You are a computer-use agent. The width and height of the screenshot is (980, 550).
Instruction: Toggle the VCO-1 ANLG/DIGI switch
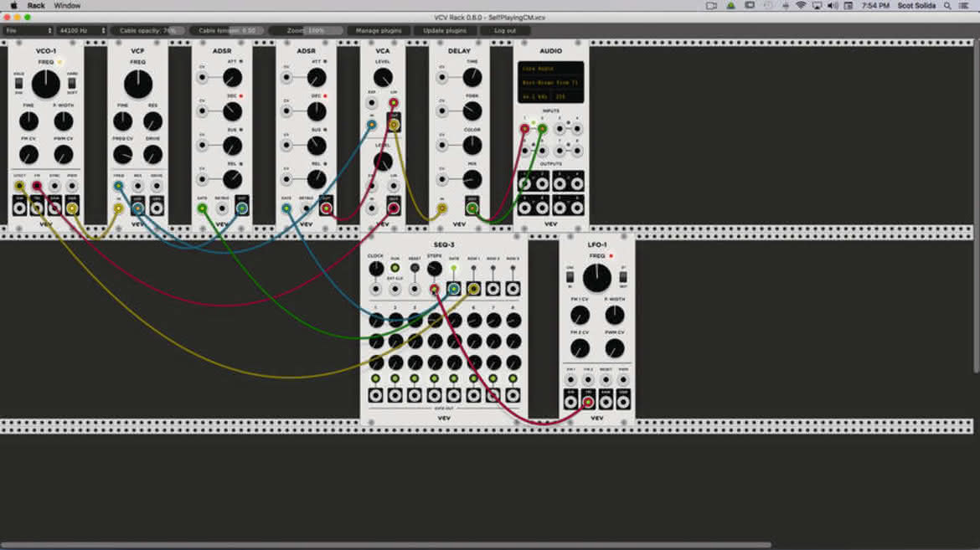pyautogui.click(x=18, y=83)
